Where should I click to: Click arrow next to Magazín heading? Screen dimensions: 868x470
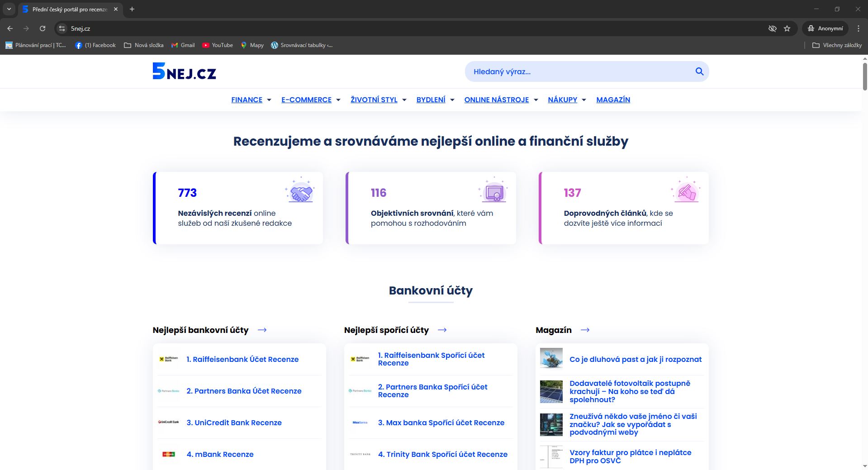pyautogui.click(x=585, y=330)
